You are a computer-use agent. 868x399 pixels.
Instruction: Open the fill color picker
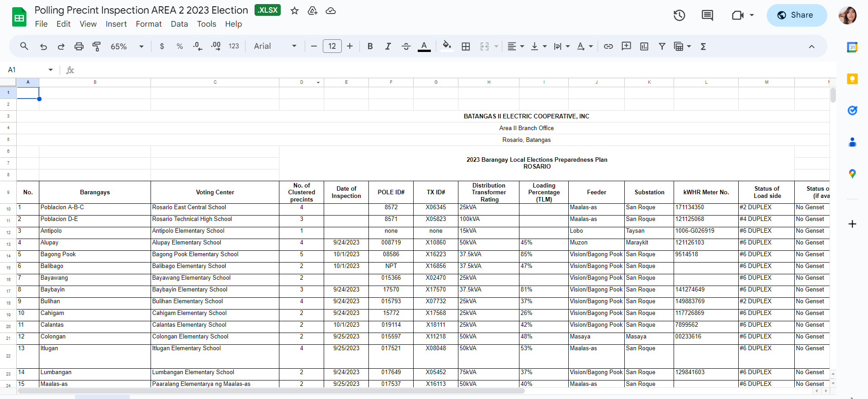[447, 46]
